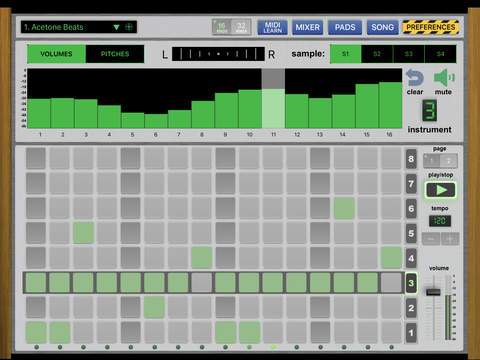Viewport: 480px width, 360px height.
Task: Click the pan L-R slider center
Action: (218, 54)
